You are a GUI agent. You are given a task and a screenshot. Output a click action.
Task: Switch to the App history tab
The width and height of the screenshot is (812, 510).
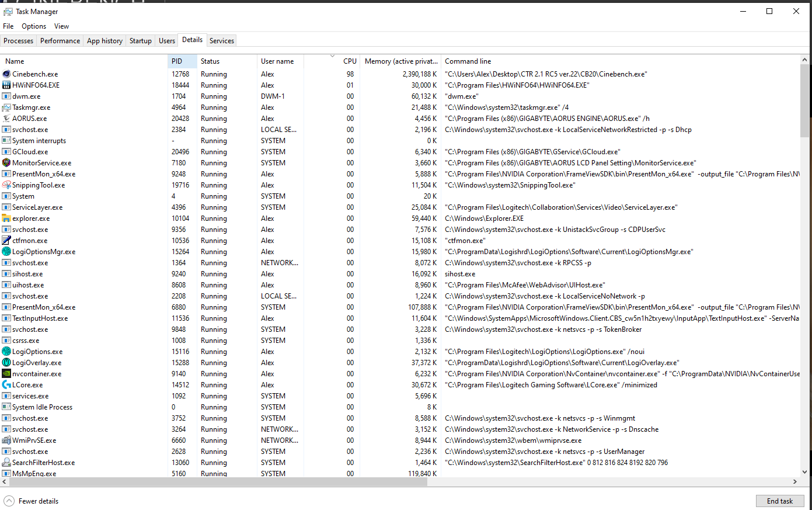click(x=104, y=41)
